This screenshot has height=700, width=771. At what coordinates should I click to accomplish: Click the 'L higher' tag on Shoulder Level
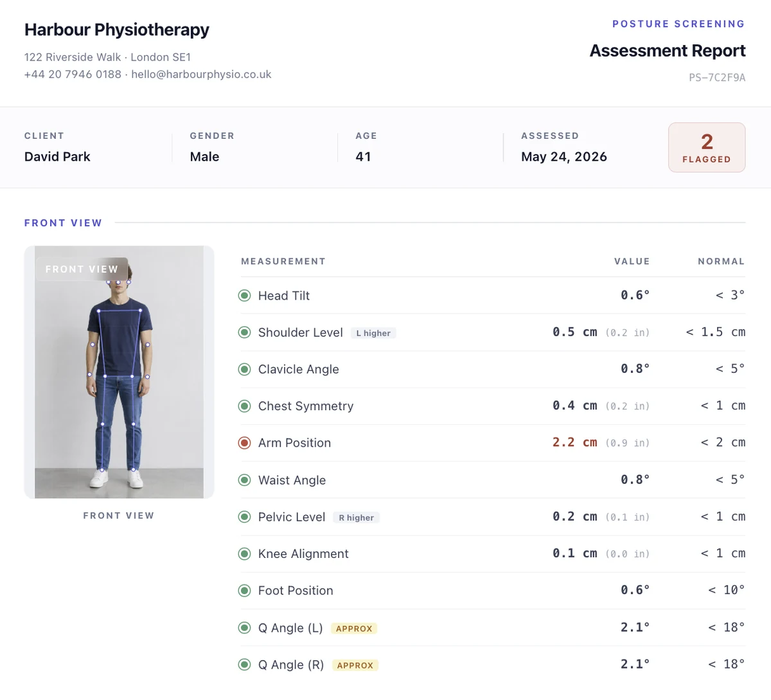pos(373,333)
